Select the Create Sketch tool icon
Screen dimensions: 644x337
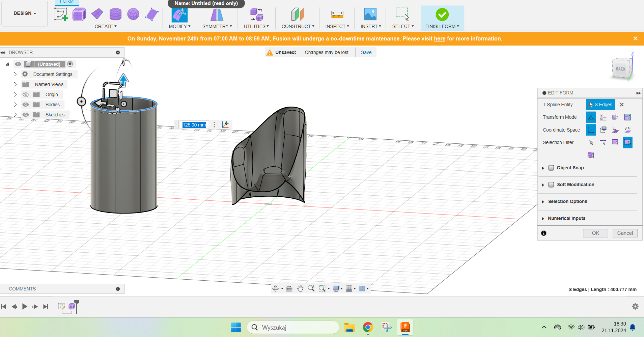coord(61,15)
